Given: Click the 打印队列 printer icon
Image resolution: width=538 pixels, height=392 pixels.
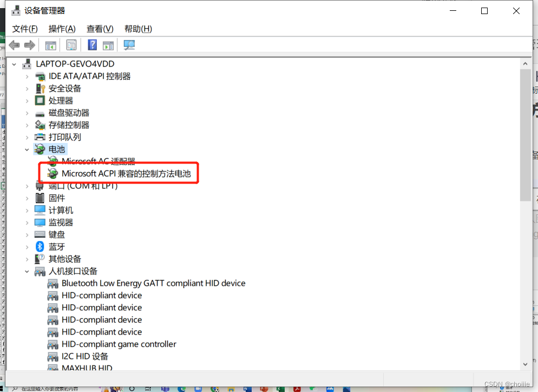Looking at the screenshot, I should click(x=40, y=138).
